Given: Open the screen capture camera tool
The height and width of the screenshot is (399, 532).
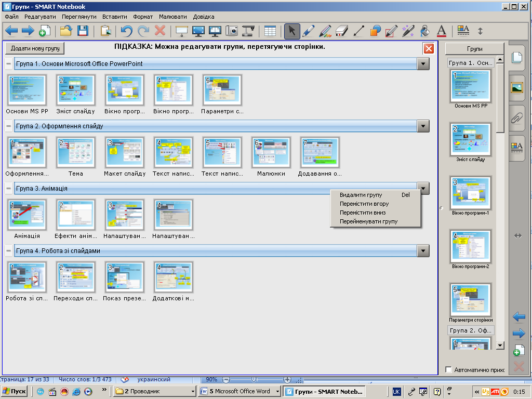Looking at the screenshot, I should [232, 31].
